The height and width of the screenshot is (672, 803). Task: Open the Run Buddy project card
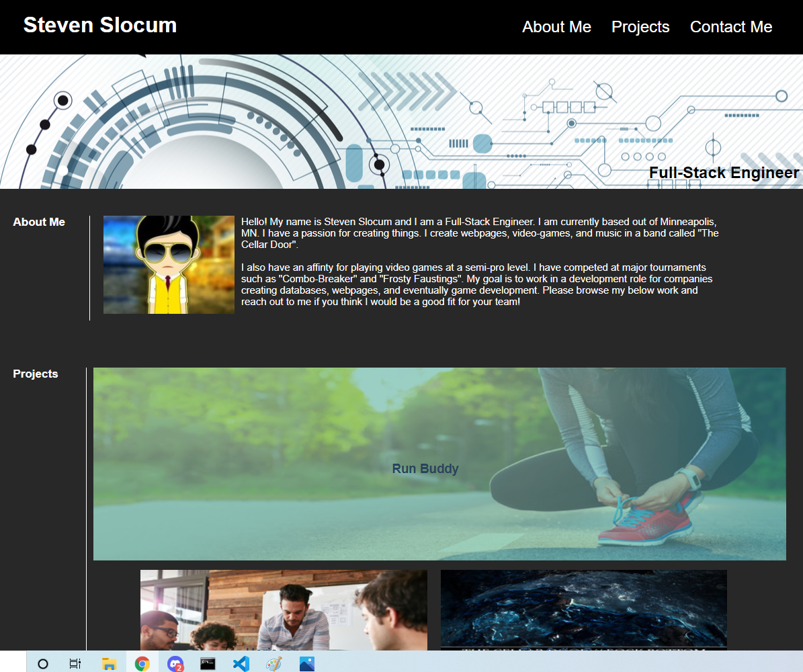[x=439, y=464]
